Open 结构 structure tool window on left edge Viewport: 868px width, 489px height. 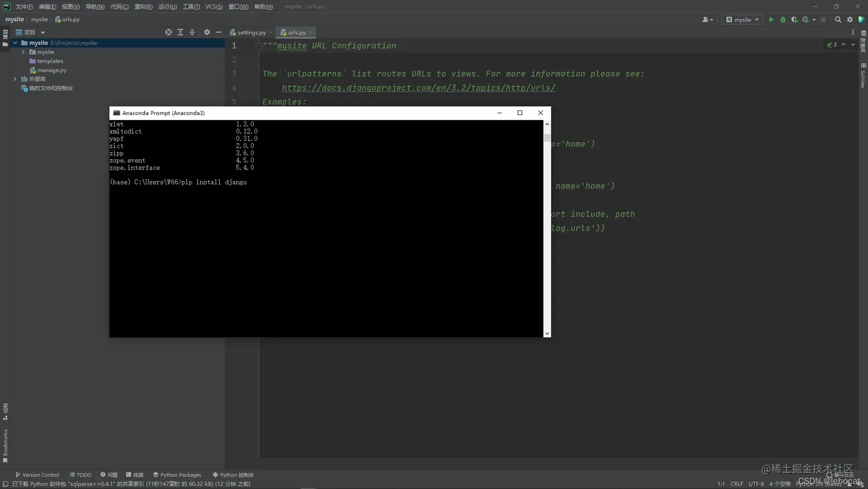click(x=5, y=411)
